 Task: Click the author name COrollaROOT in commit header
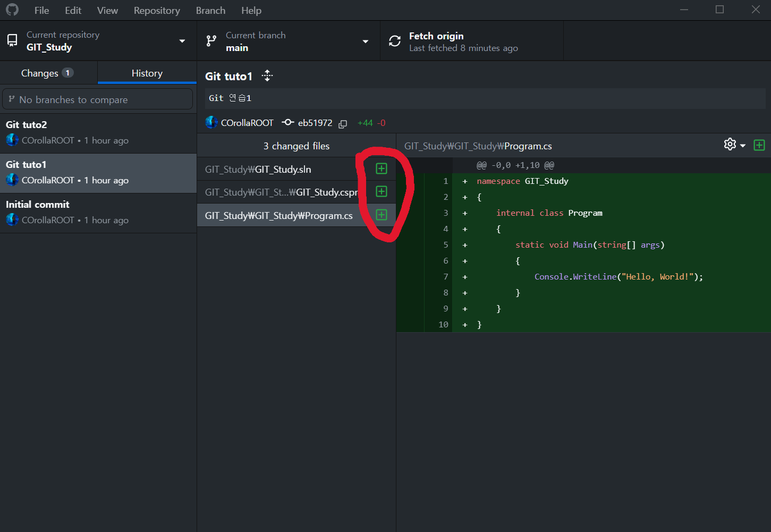[x=247, y=123]
